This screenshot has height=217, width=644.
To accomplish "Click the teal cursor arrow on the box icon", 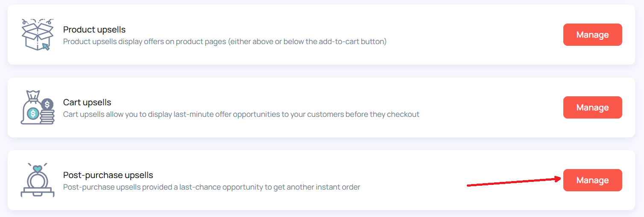I will point(46,46).
